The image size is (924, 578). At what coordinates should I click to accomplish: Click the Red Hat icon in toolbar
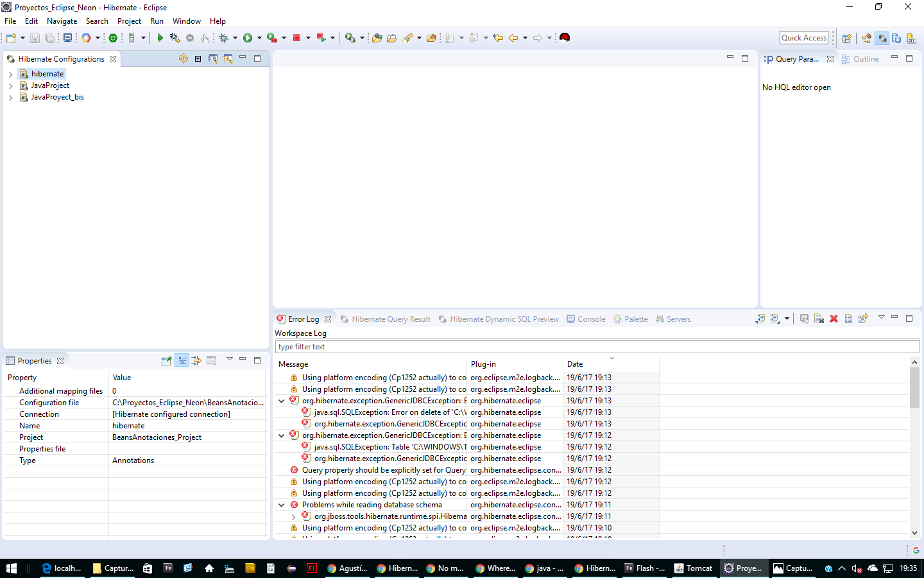[x=565, y=38]
